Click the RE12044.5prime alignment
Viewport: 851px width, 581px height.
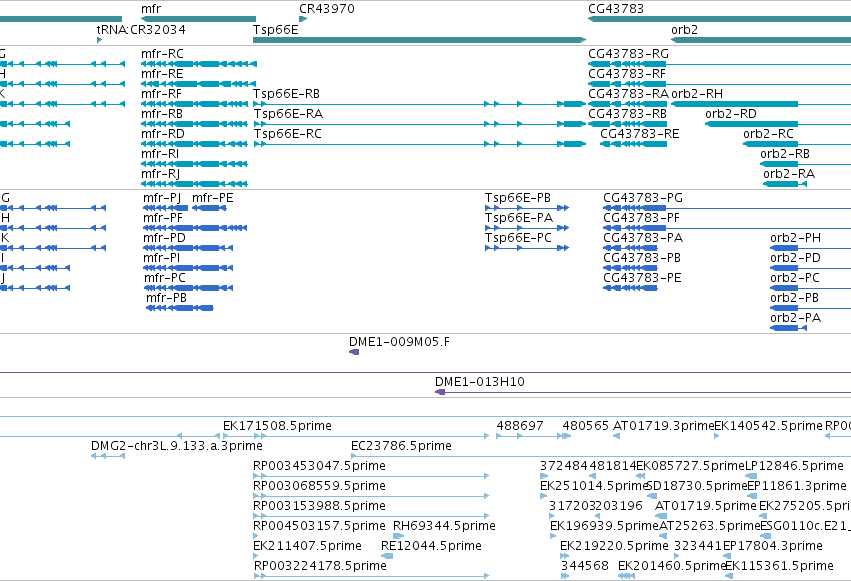(x=387, y=556)
